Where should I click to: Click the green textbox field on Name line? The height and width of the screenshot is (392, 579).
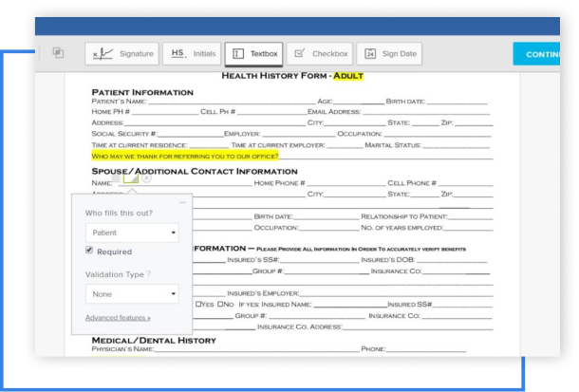pyautogui.click(x=131, y=178)
